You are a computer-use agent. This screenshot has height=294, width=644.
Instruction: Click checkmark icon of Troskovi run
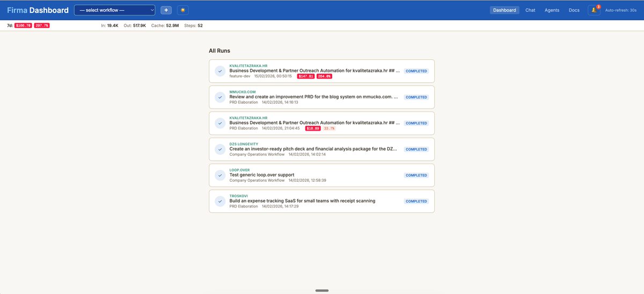click(x=220, y=201)
